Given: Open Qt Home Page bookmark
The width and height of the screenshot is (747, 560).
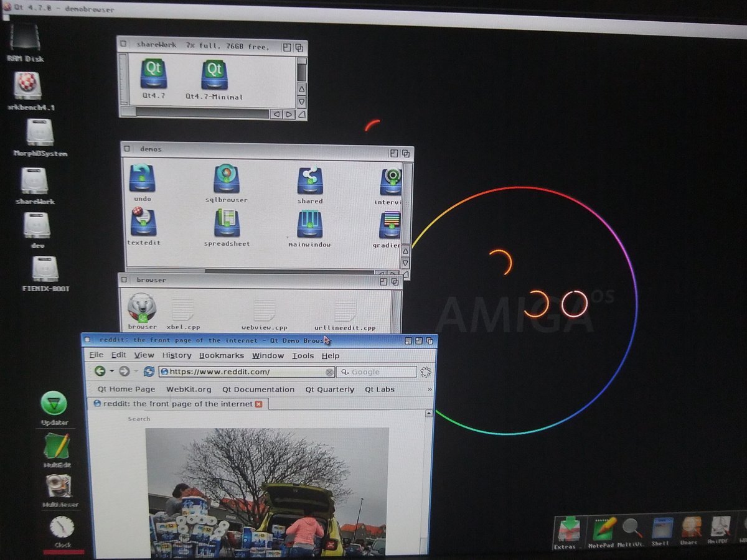Looking at the screenshot, I should coord(126,389).
